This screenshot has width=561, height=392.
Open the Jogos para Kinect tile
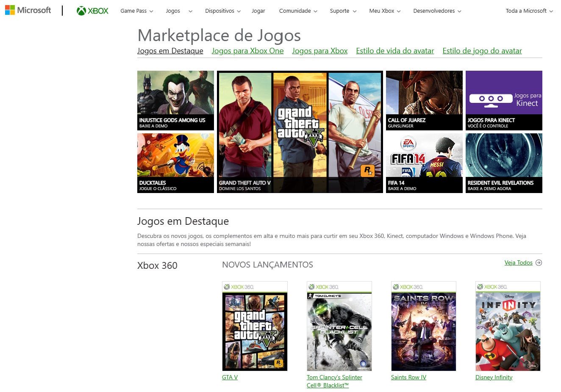[504, 100]
